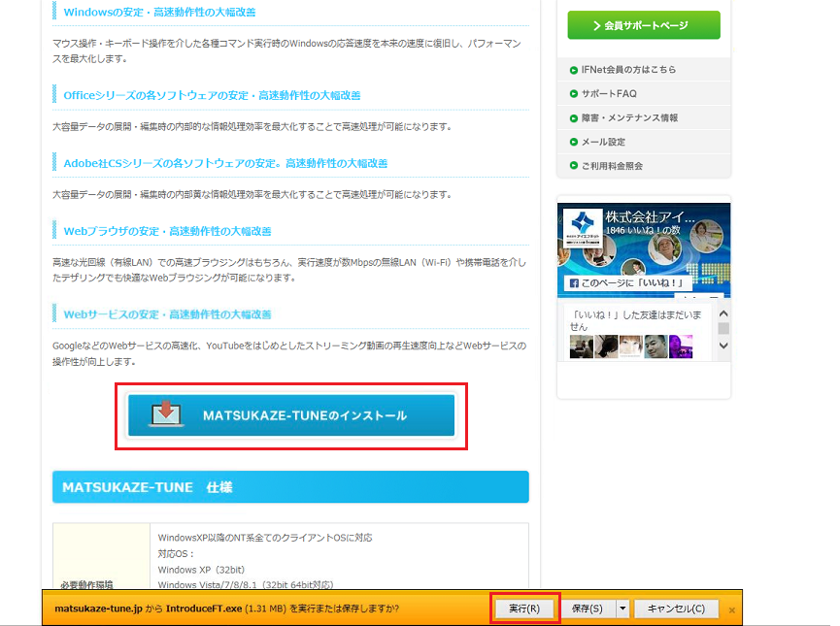
Task: Click the download icon on install button
Action: (x=165, y=413)
